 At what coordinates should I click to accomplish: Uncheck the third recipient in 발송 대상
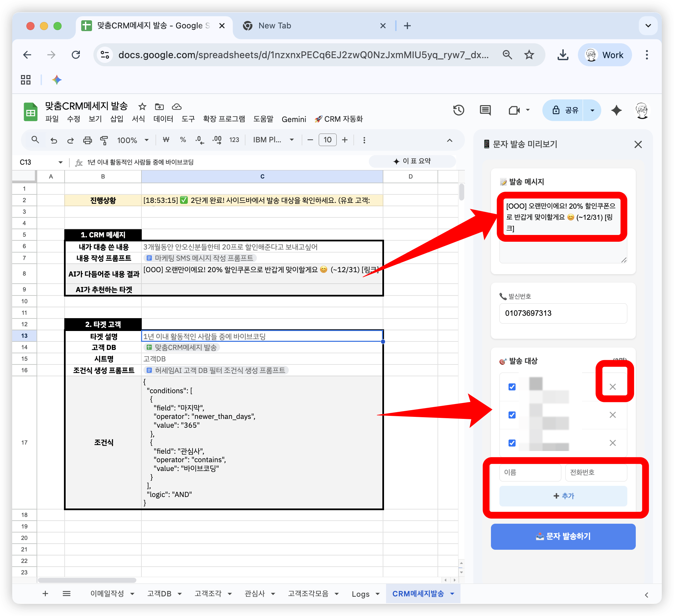[512, 443]
